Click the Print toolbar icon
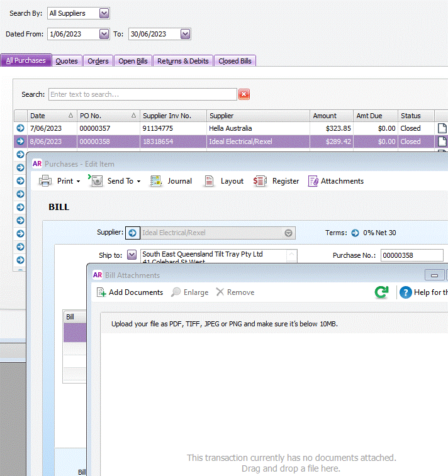 45,181
